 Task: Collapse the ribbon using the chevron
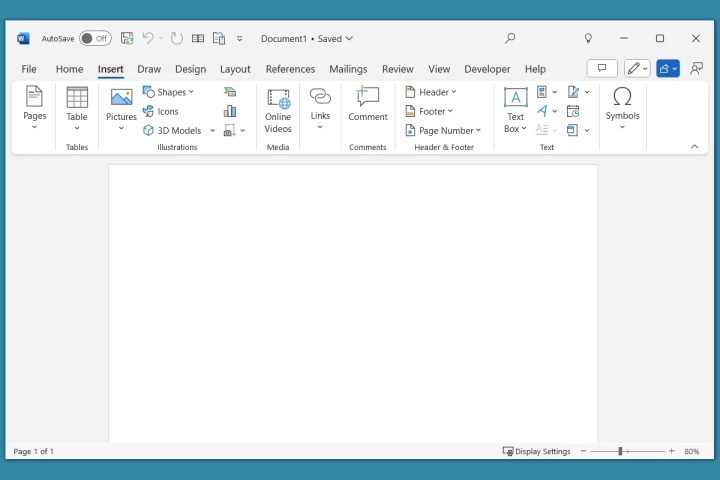point(695,147)
